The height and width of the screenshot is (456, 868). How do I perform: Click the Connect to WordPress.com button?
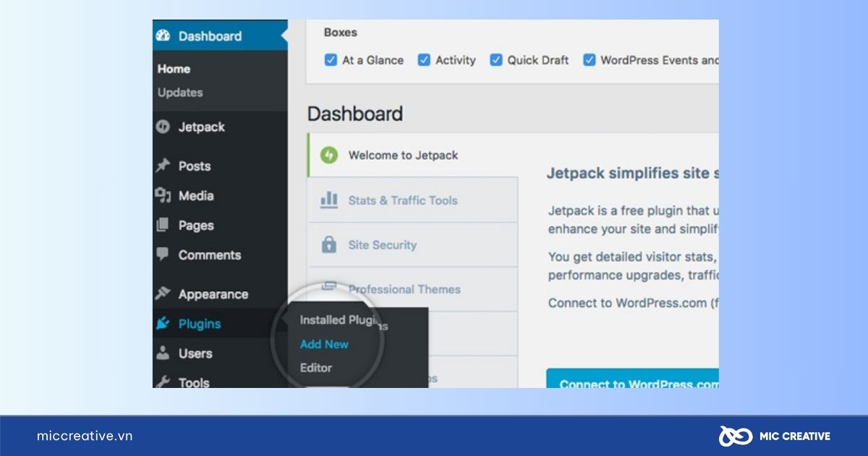coord(633,379)
